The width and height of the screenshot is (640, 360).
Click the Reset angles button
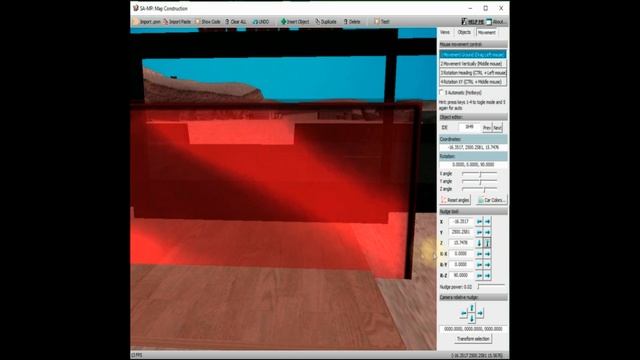pos(455,200)
